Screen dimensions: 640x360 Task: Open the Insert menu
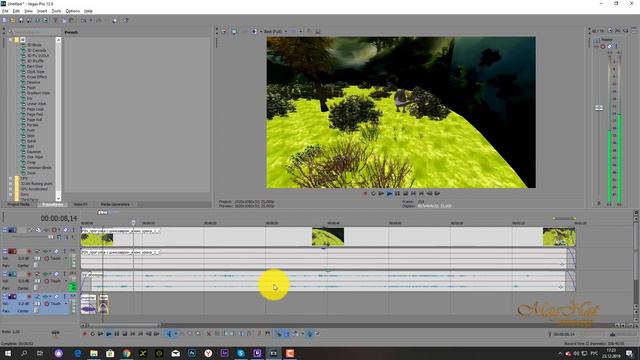tap(42, 11)
